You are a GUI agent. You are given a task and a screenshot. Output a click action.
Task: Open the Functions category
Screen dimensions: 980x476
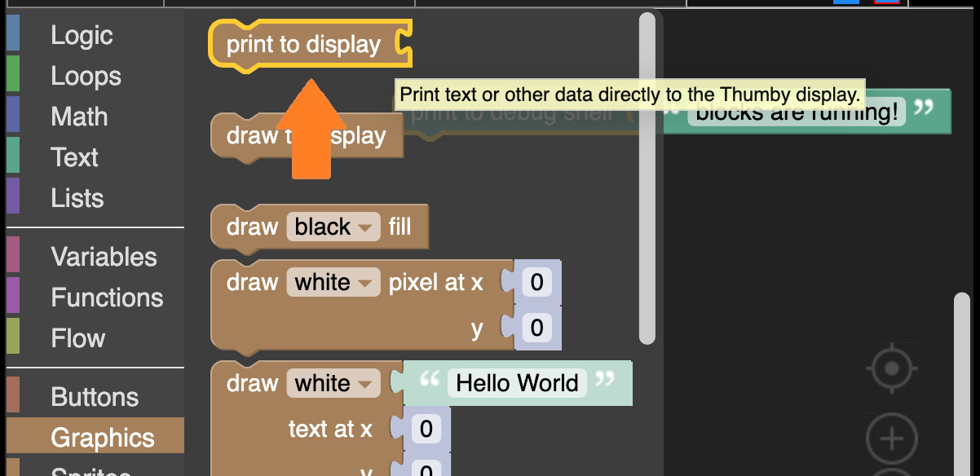point(107,297)
